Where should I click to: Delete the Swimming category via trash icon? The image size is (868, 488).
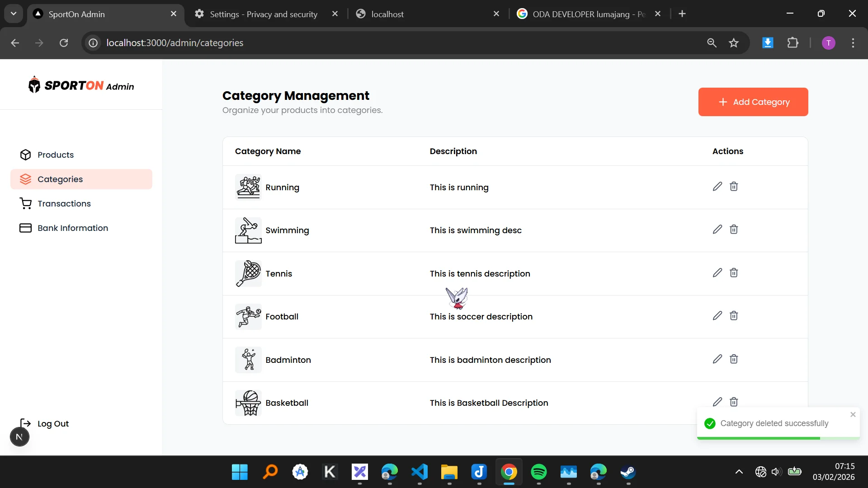coord(734,230)
